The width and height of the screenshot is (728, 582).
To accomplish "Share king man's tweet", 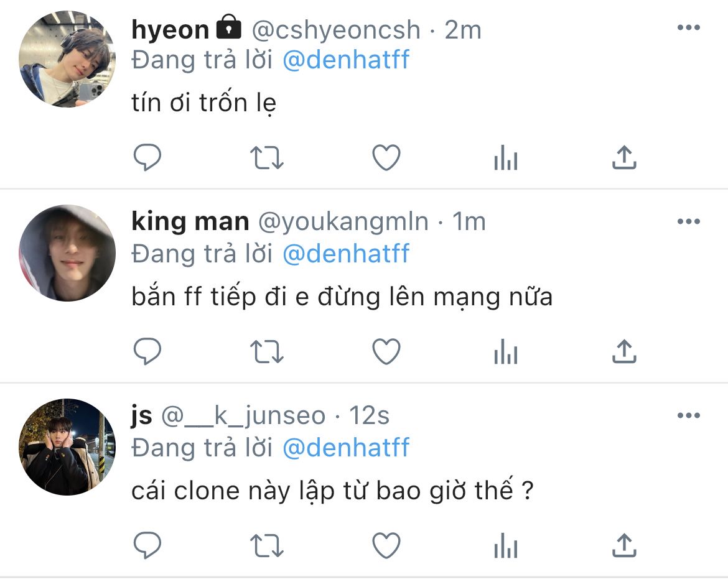I will click(x=623, y=352).
